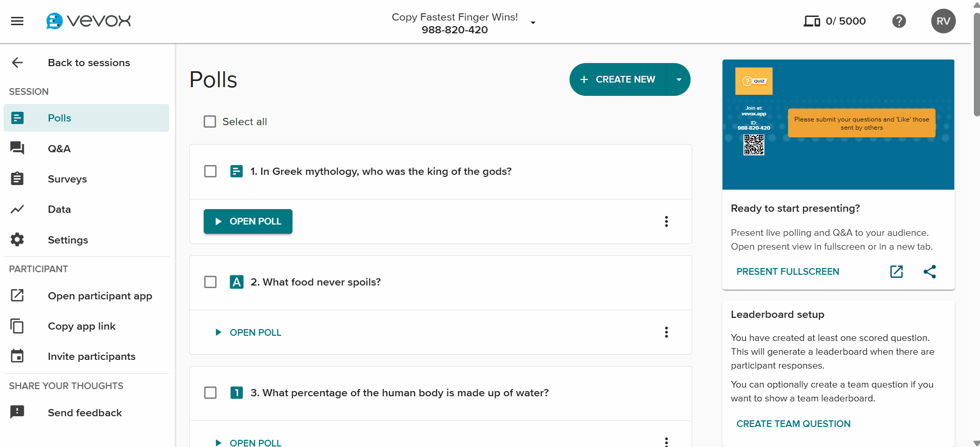
Task: Click the connected devices counter icon
Action: point(812,21)
